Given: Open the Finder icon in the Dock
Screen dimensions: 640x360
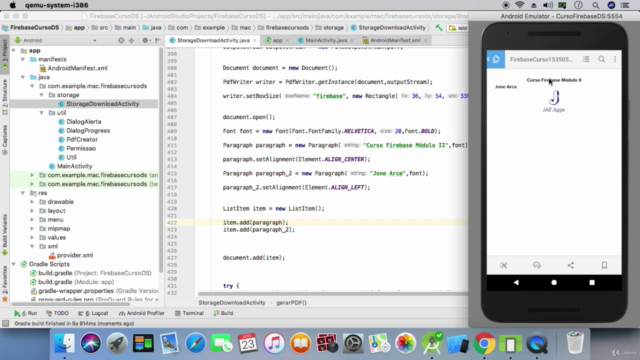Looking at the screenshot, I should [64, 343].
